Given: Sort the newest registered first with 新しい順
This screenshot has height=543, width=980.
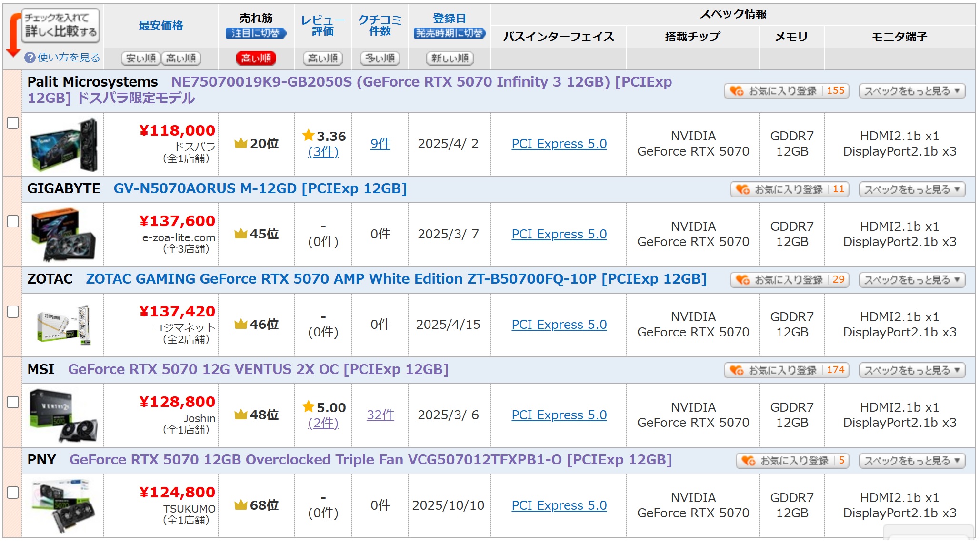Looking at the screenshot, I should (x=450, y=58).
